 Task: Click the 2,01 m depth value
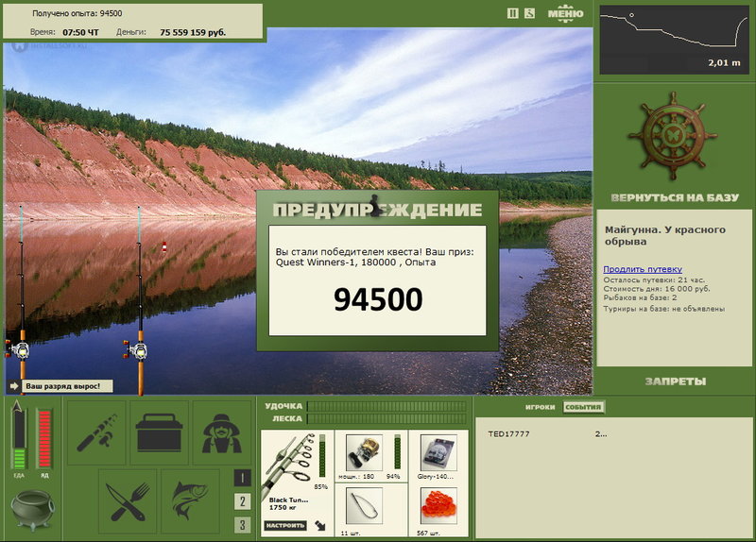(x=724, y=62)
